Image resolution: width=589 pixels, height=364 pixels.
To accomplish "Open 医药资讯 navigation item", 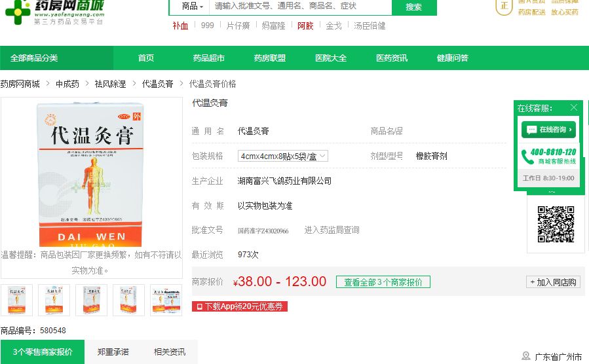I will [392, 58].
